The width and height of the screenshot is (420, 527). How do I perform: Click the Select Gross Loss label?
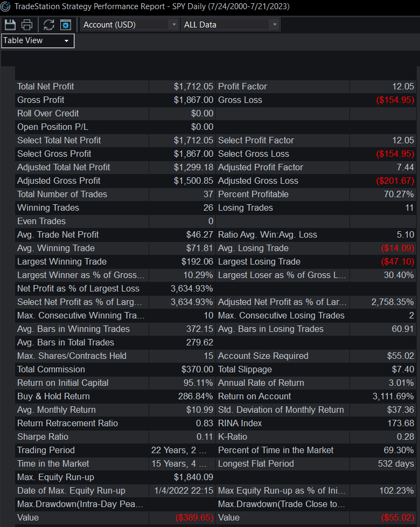click(254, 154)
